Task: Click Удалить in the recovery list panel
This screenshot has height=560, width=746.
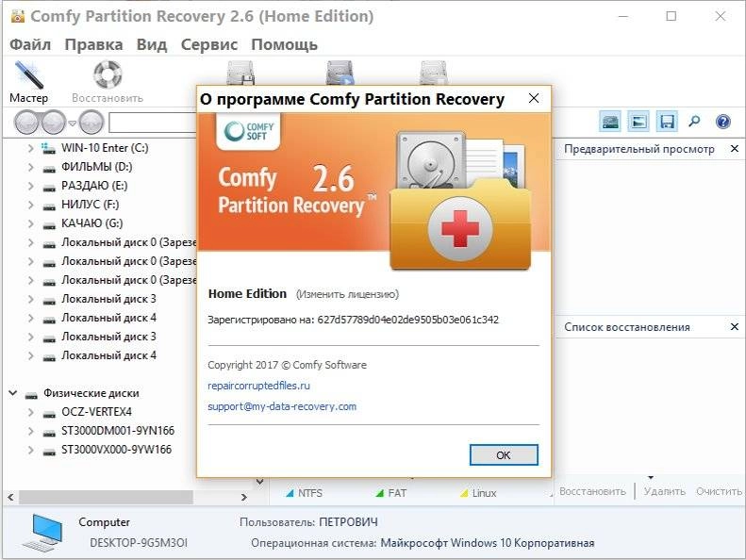Action: (x=664, y=491)
